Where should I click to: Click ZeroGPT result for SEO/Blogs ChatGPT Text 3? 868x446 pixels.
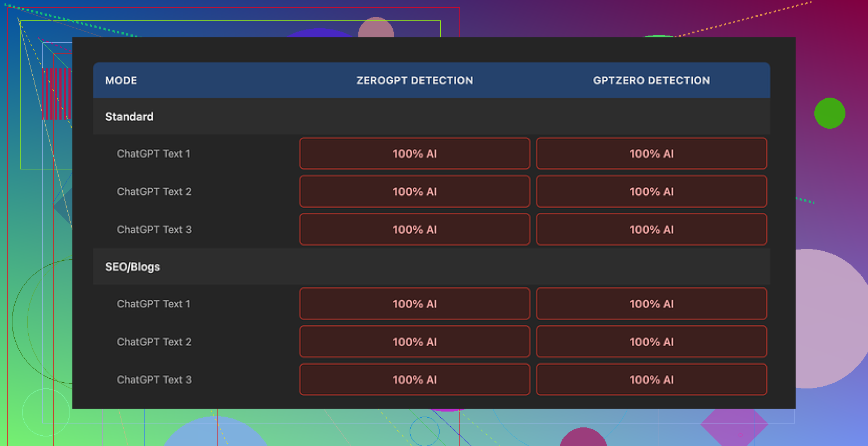(414, 379)
